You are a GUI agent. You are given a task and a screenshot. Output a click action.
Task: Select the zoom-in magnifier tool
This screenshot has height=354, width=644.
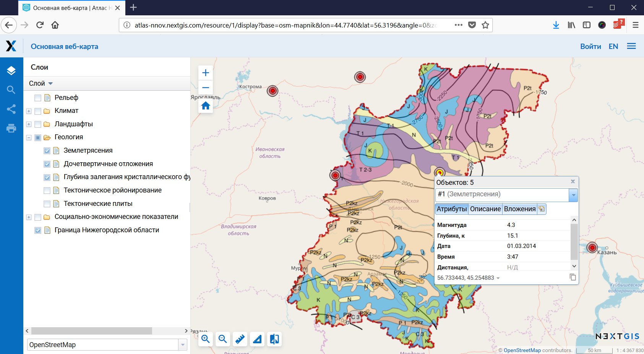[206, 339]
